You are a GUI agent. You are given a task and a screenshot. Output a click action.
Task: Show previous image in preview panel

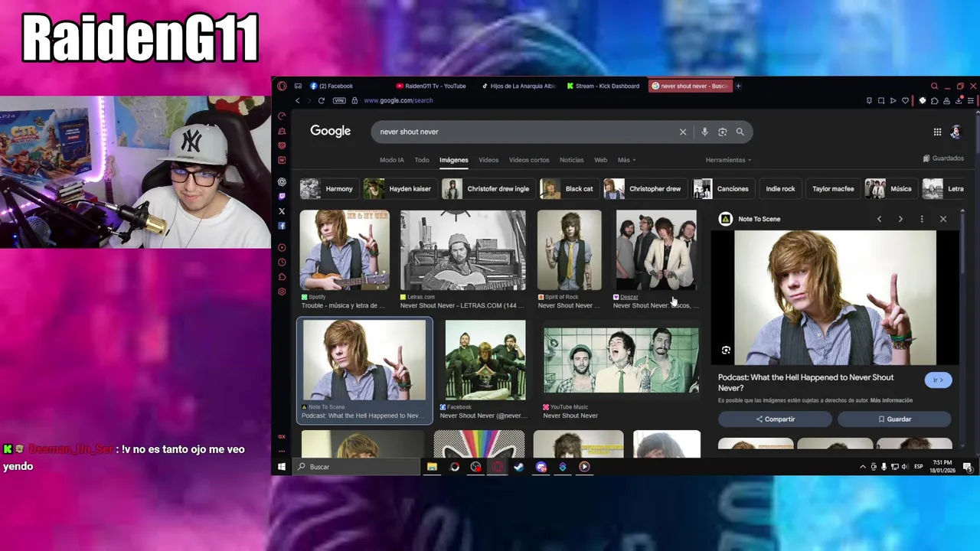click(879, 219)
